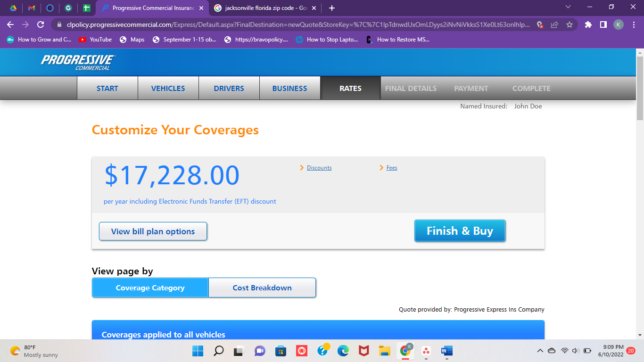The height and width of the screenshot is (362, 644).
Task: Click the Named Insured John Doe text
Action: [501, 106]
